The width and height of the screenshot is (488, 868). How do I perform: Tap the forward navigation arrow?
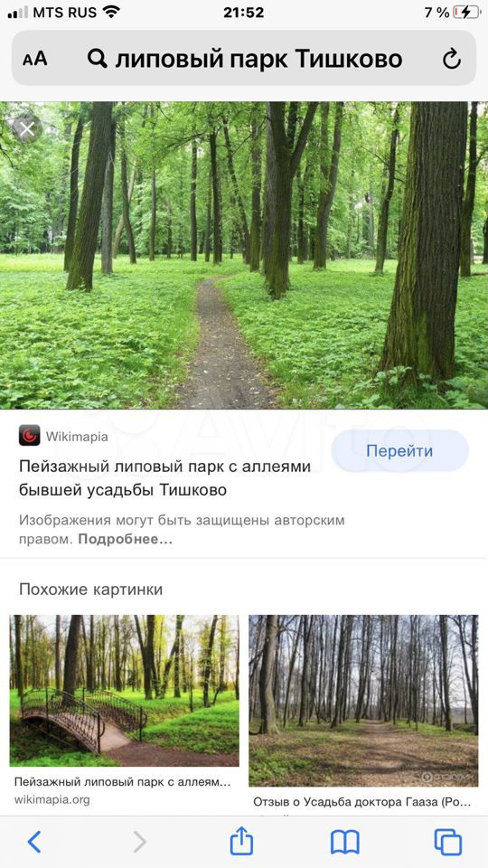point(139,842)
